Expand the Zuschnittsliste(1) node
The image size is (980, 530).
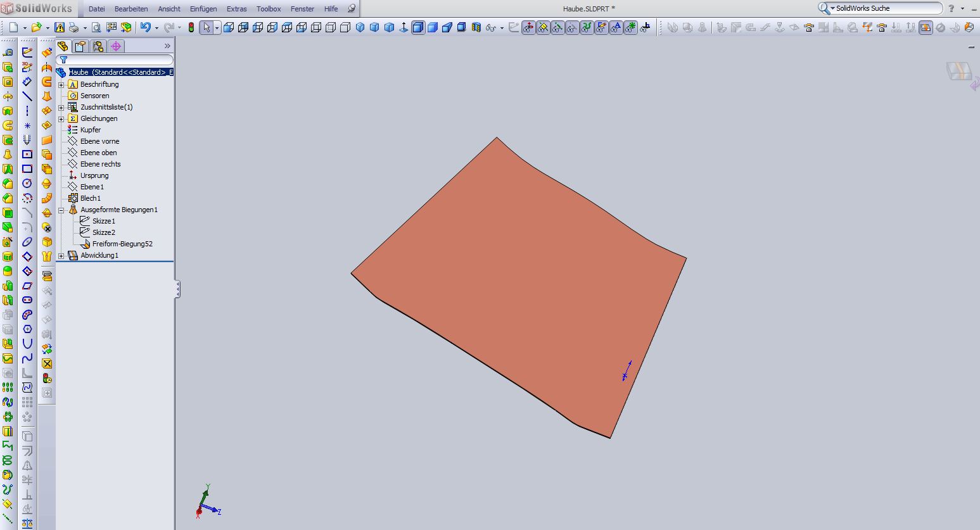(x=61, y=108)
